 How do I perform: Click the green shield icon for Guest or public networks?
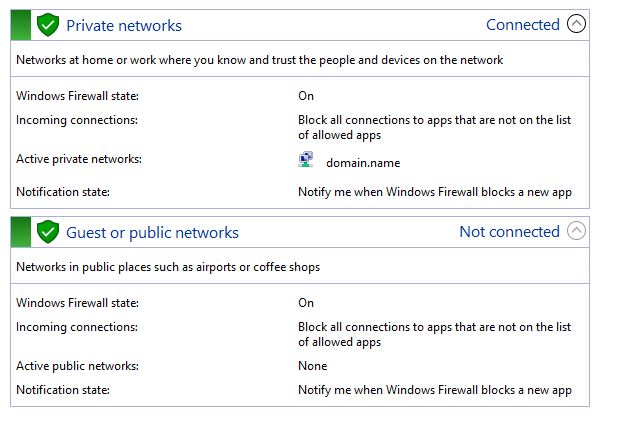(x=48, y=232)
